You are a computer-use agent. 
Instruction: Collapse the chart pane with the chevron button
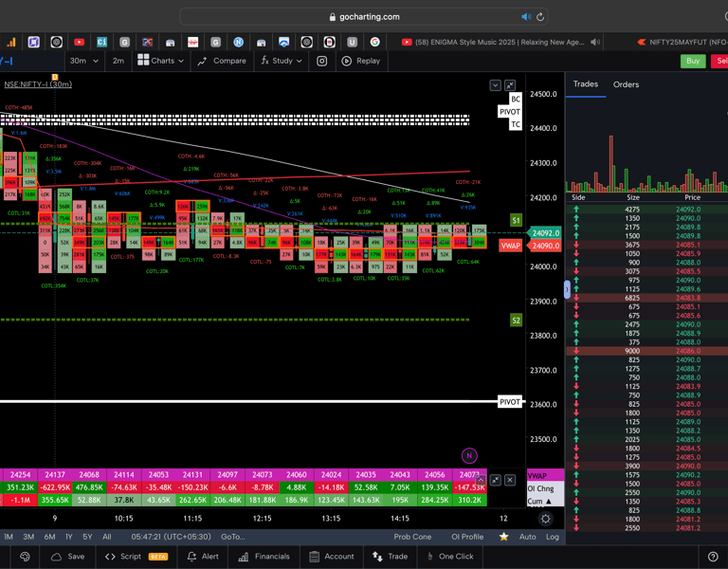point(496,85)
